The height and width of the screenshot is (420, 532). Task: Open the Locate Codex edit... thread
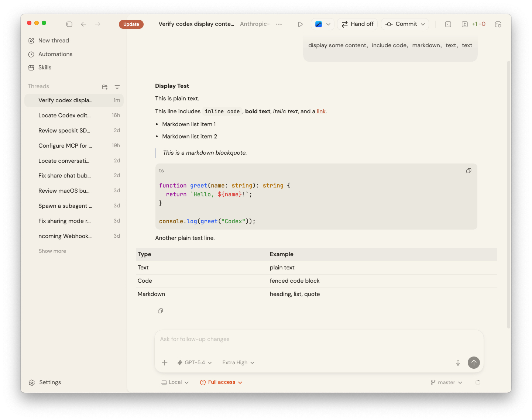click(74, 116)
